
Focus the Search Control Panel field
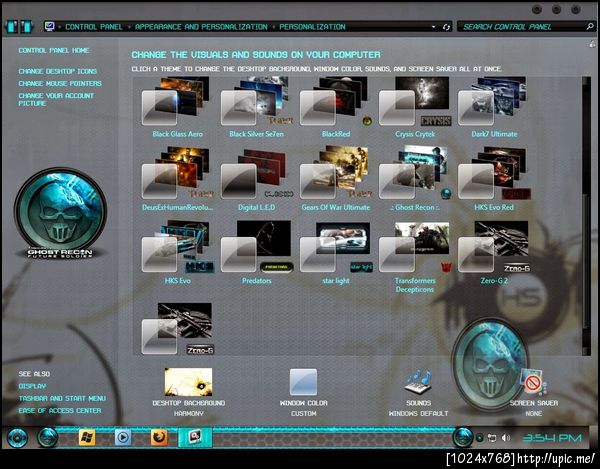(522, 27)
